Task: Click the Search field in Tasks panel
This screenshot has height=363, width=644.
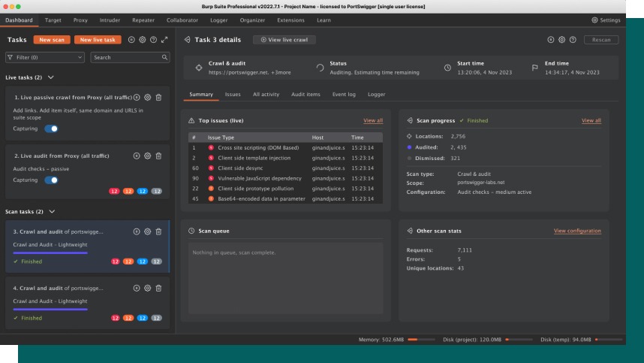Action: point(129,57)
